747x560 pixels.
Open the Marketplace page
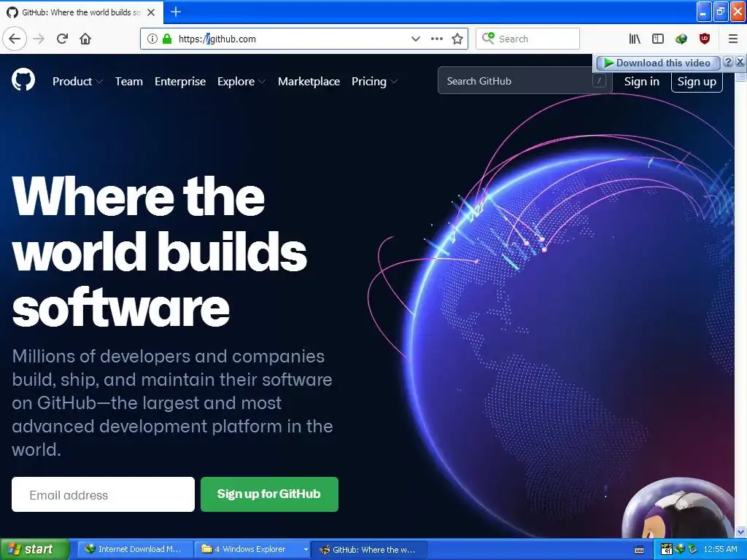click(x=309, y=82)
